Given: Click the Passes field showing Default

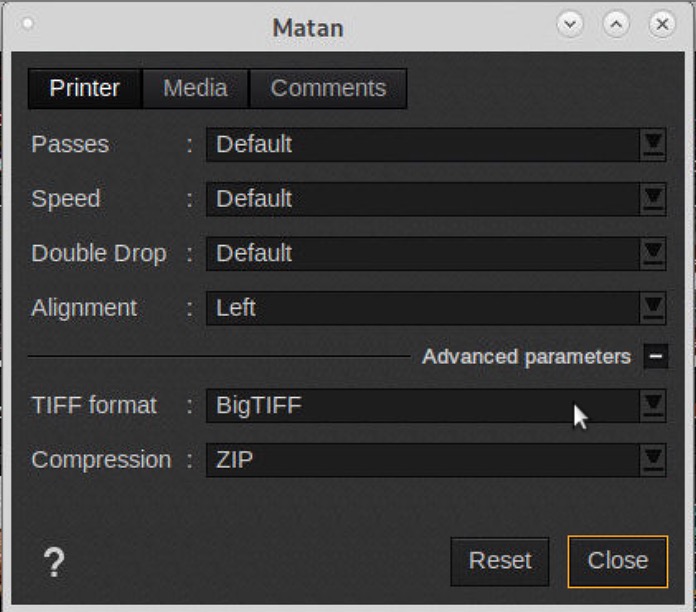Looking at the screenshot, I should pos(422,145).
